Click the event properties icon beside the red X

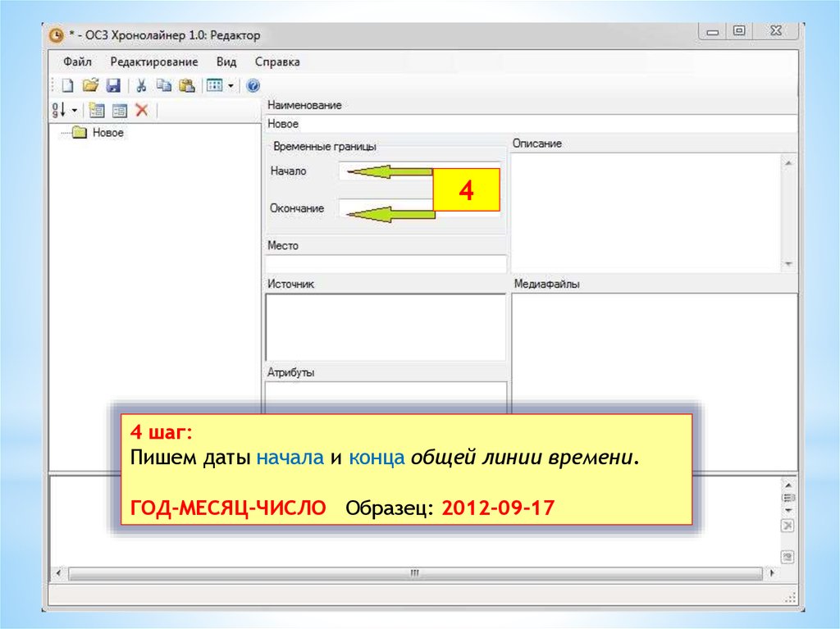pyautogui.click(x=120, y=110)
